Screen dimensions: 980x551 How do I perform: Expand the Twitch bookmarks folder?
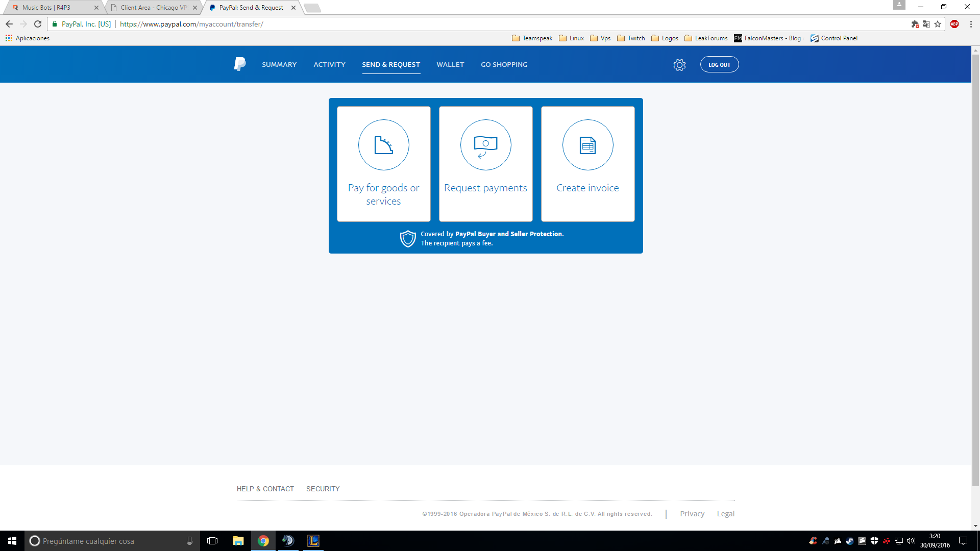[x=631, y=38]
